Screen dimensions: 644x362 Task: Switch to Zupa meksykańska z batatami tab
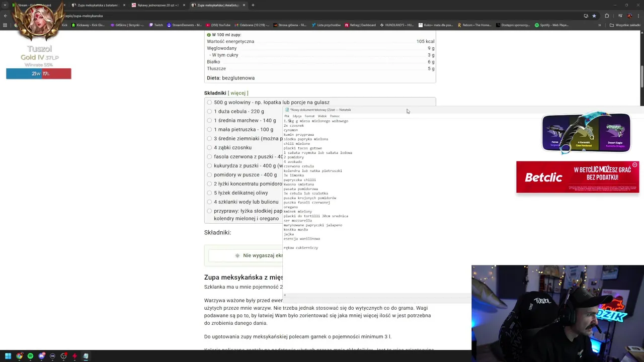tap(98, 5)
